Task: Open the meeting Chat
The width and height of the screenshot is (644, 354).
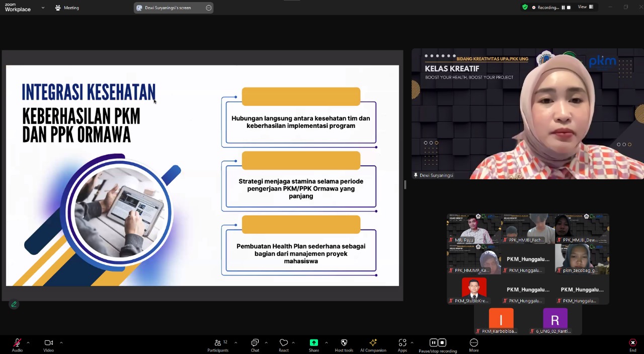Action: (255, 345)
